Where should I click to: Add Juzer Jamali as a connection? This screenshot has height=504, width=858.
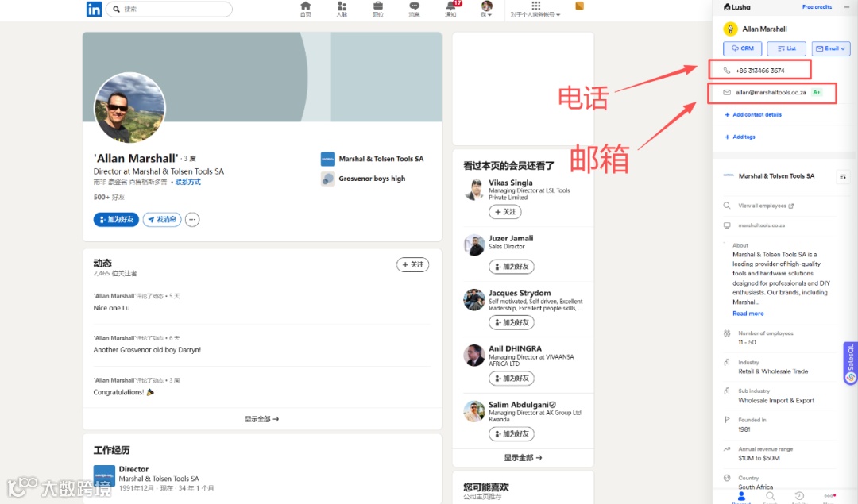pos(512,267)
